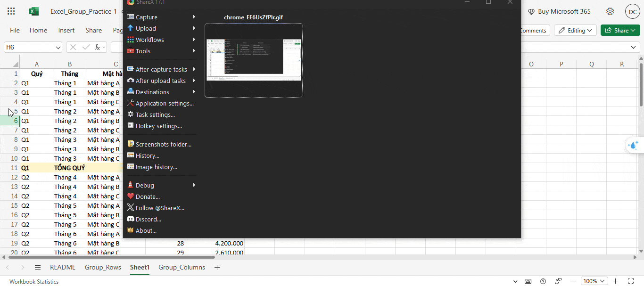Open the Excel Share ribbon tab
This screenshot has width=644, height=286.
[94, 30]
